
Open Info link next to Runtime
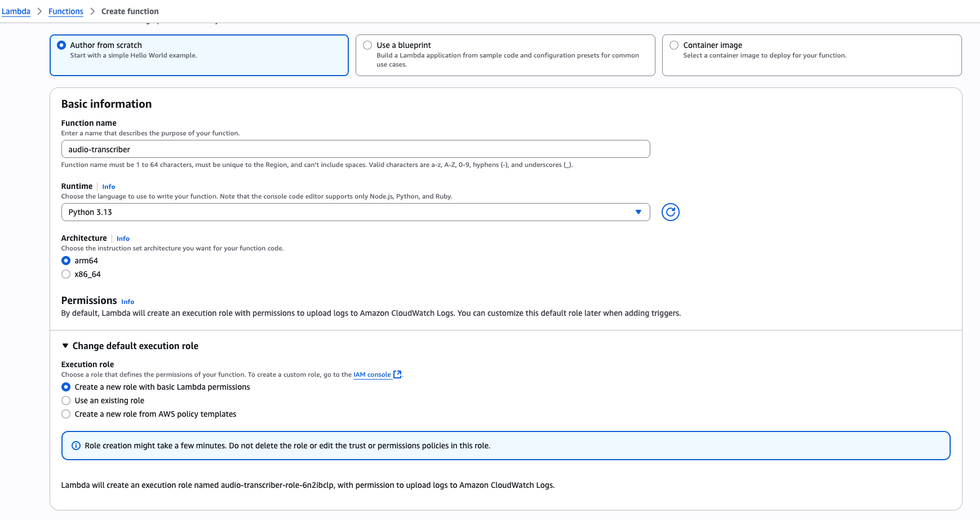pos(109,187)
